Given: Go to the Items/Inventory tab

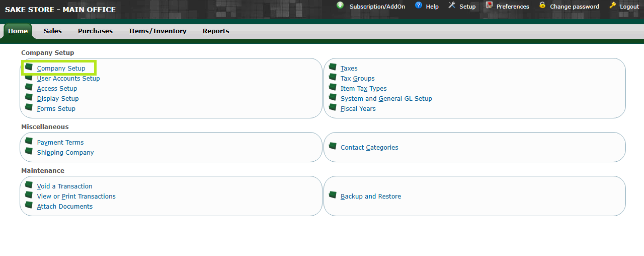Looking at the screenshot, I should coord(157,31).
